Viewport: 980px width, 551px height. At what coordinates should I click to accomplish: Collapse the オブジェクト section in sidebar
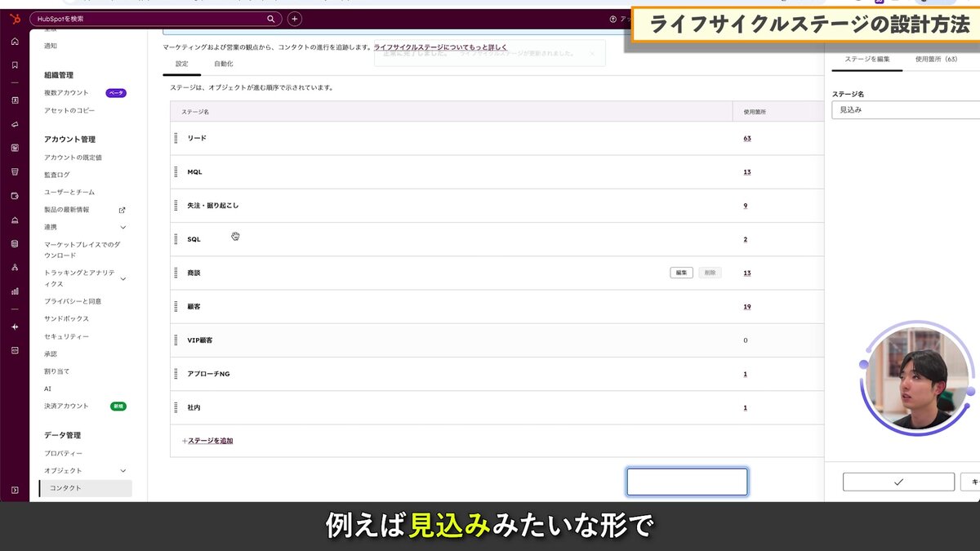[x=123, y=471]
